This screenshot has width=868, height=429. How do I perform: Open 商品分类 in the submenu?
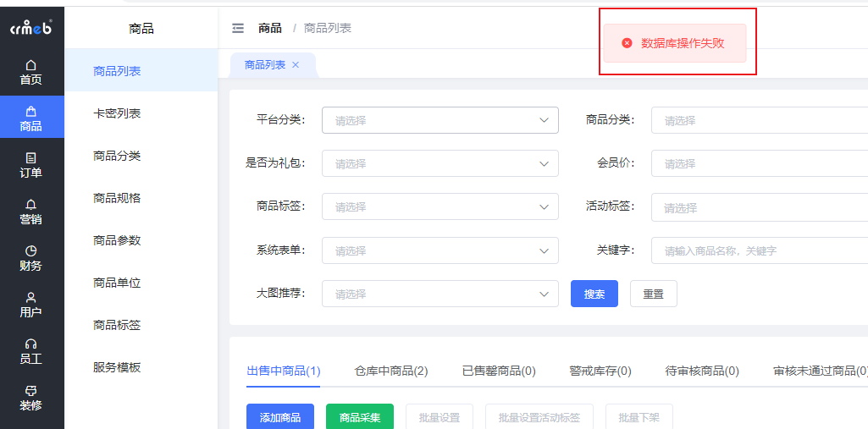141,156
